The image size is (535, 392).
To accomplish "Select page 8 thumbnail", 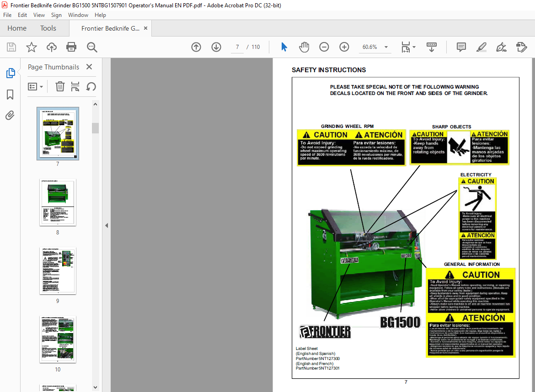I will (x=58, y=202).
